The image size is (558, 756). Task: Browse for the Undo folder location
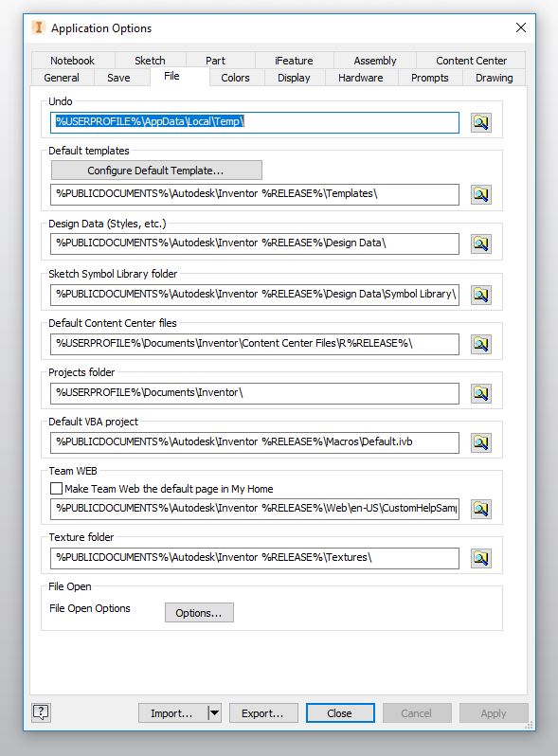pyautogui.click(x=481, y=122)
